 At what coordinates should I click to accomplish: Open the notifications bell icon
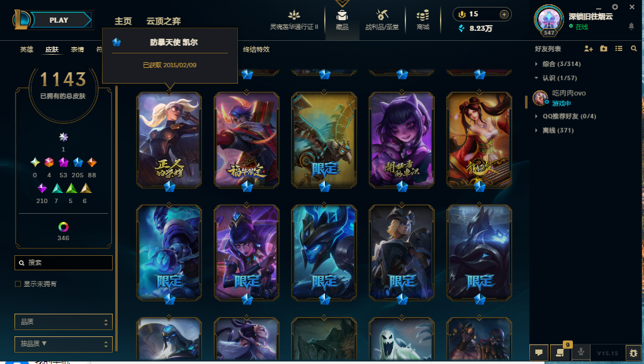(x=631, y=26)
